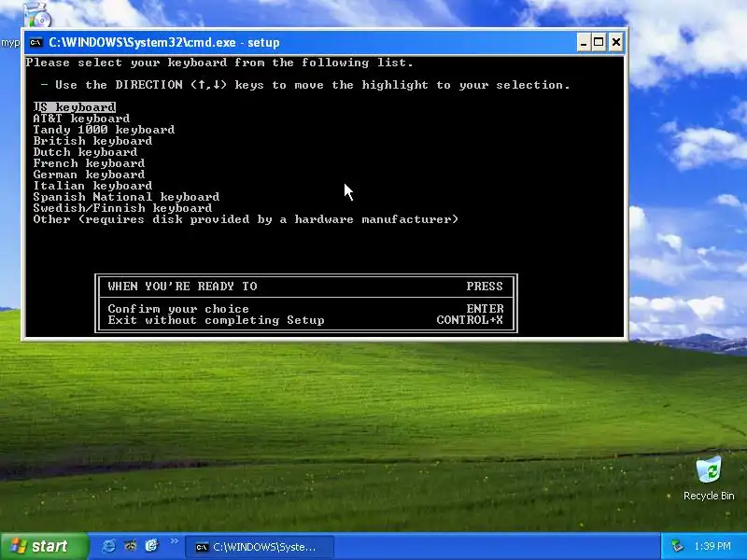Click the CONTROL+X key label
Screen dimensions: 747x560
pos(470,320)
